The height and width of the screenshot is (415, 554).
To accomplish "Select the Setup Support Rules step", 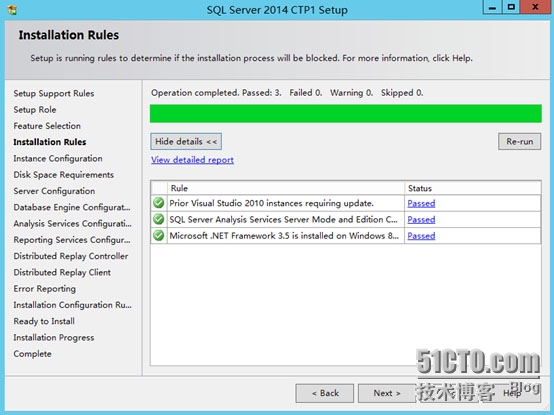I will (54, 94).
